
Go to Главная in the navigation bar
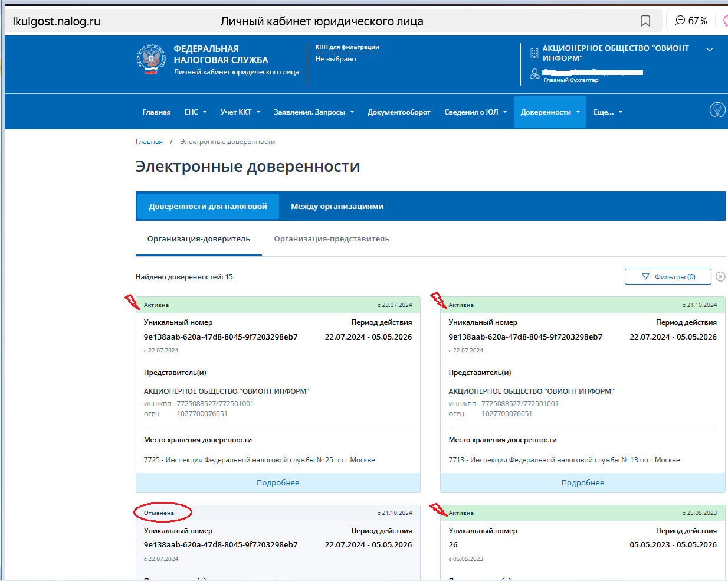156,112
